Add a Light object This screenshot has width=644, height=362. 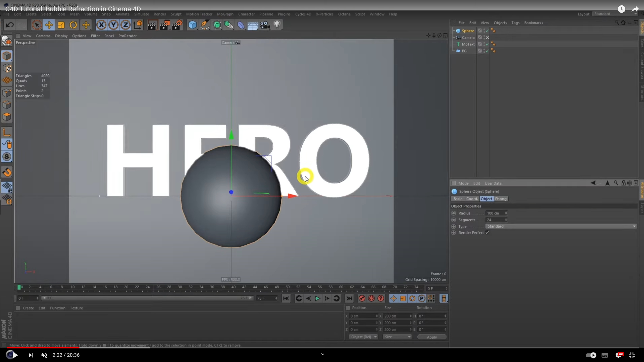pyautogui.click(x=277, y=25)
